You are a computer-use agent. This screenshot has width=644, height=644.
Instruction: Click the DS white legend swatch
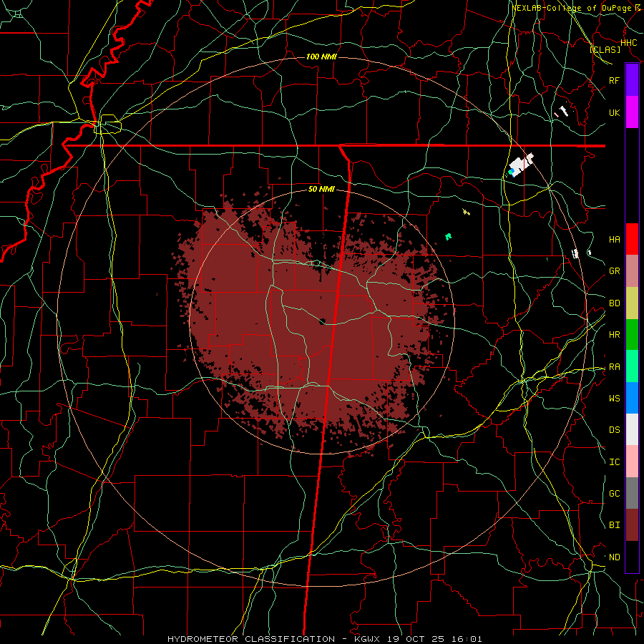coord(632,429)
